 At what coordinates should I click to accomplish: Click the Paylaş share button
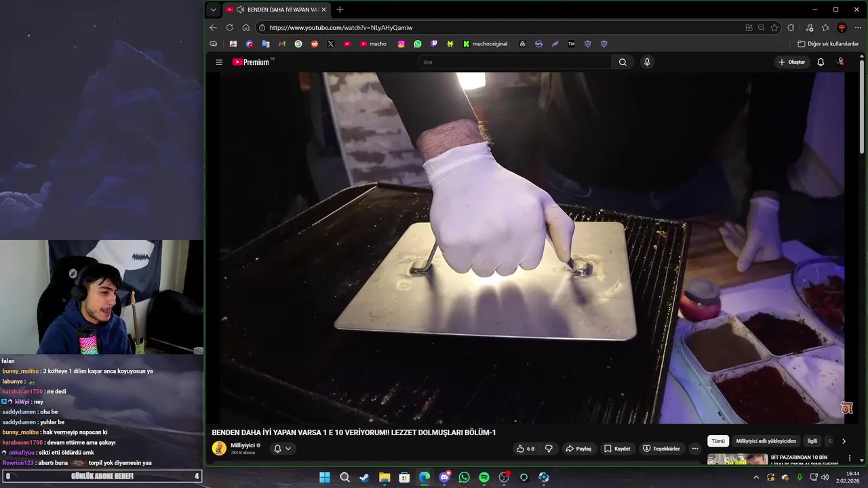(x=578, y=449)
